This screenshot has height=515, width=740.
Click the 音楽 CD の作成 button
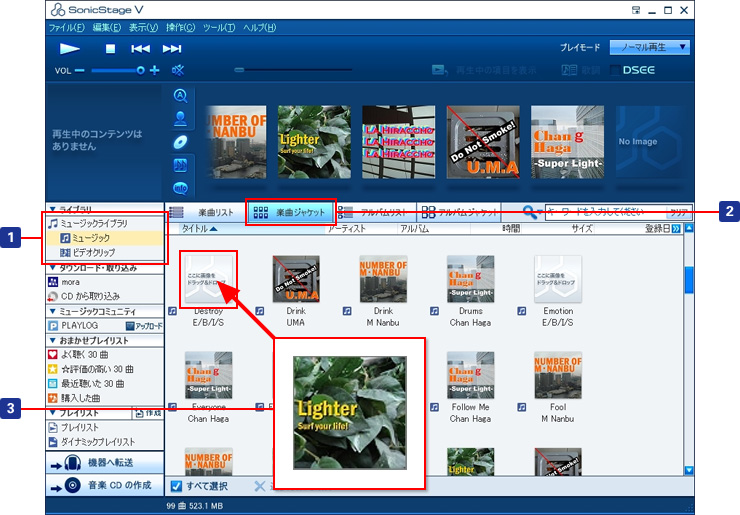click(x=105, y=485)
